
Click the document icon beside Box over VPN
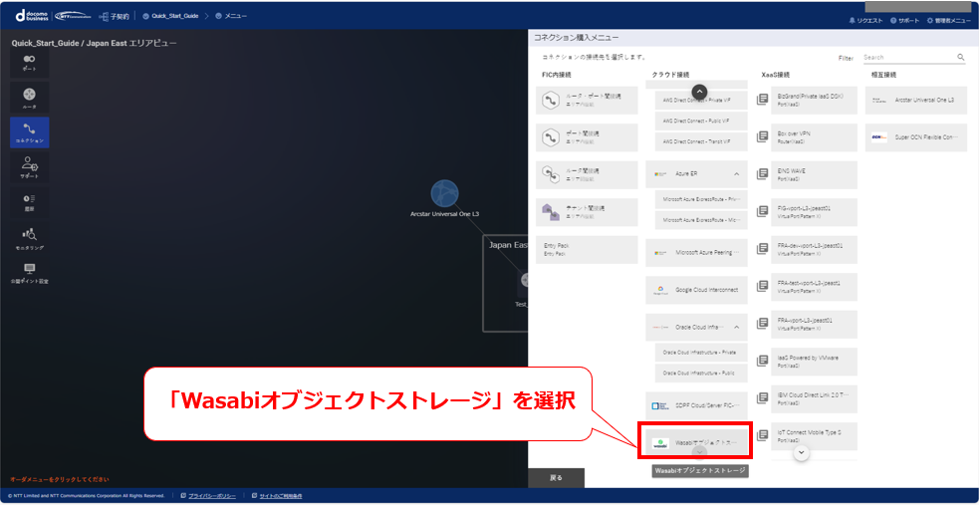pyautogui.click(x=762, y=136)
